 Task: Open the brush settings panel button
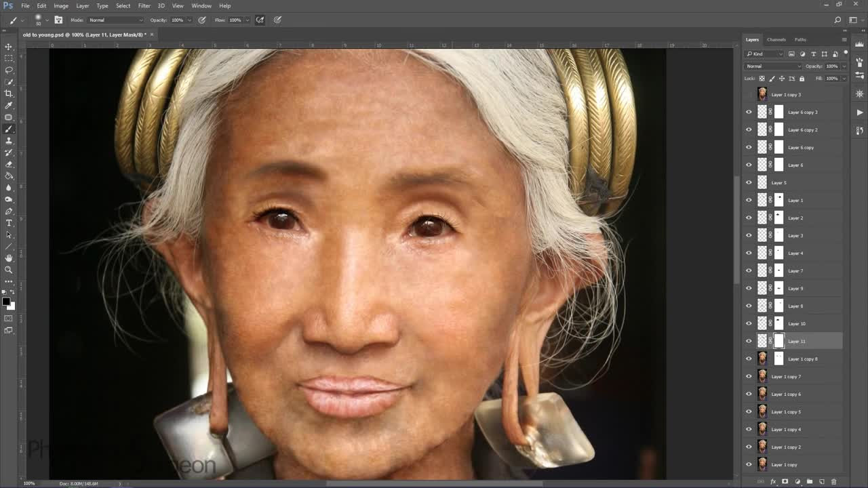point(58,20)
